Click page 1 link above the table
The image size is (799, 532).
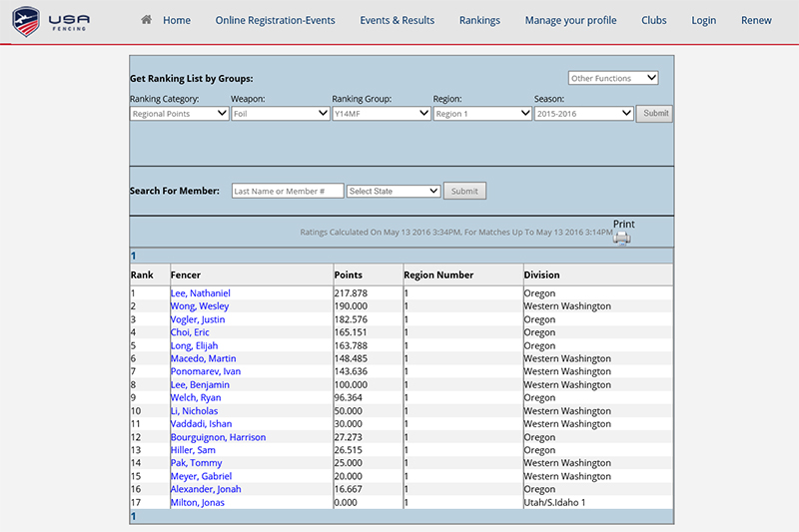coord(134,256)
